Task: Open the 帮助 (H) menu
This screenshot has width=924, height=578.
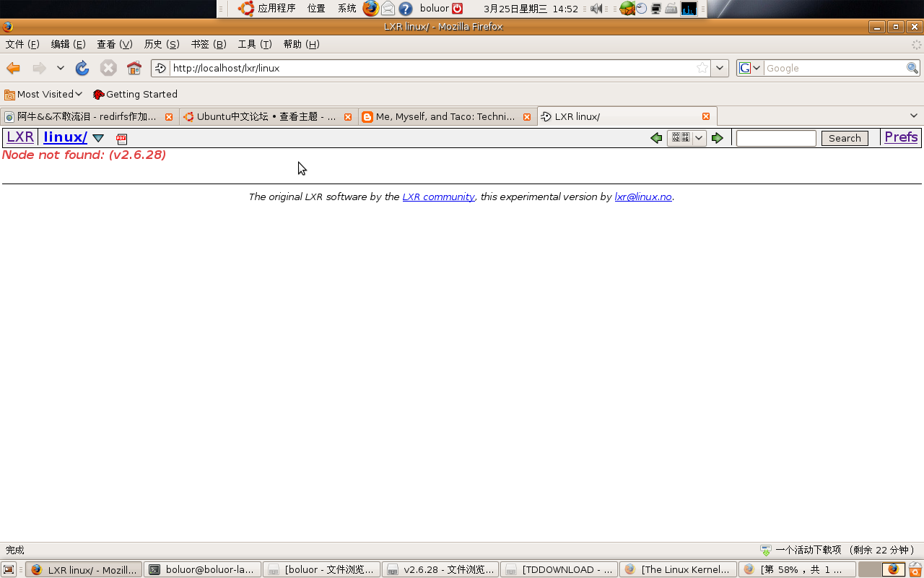Action: click(x=301, y=44)
